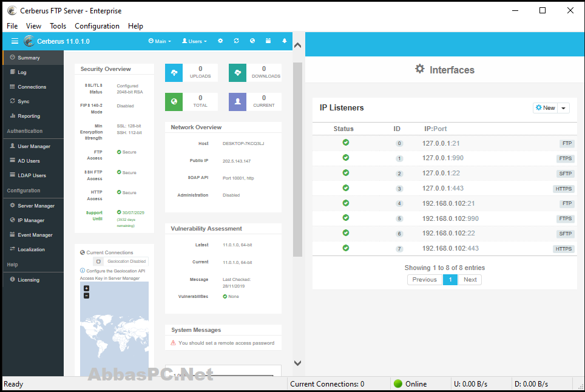Click status icon for 127.0.0.1:443

click(x=346, y=188)
